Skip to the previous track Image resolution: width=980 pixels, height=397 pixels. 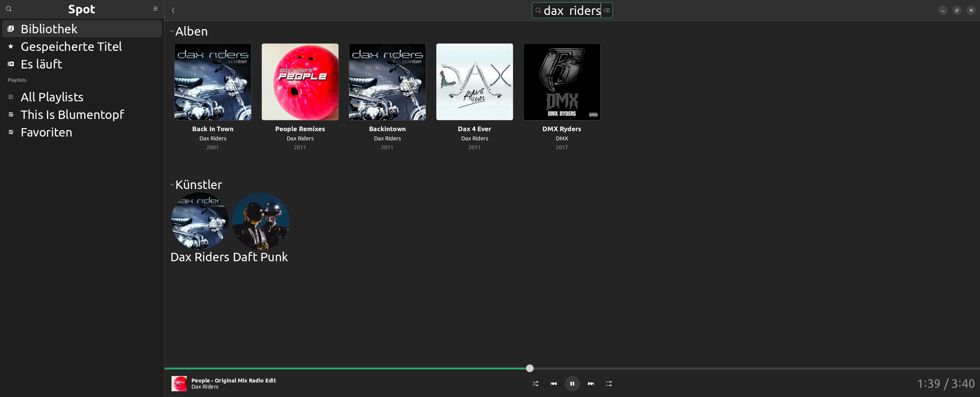click(x=554, y=384)
